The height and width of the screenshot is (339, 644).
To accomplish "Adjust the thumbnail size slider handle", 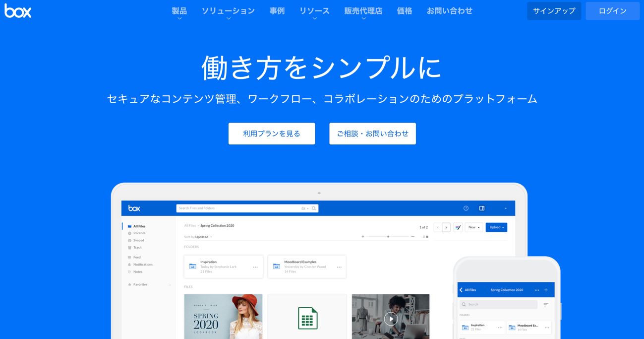I will click(388, 237).
